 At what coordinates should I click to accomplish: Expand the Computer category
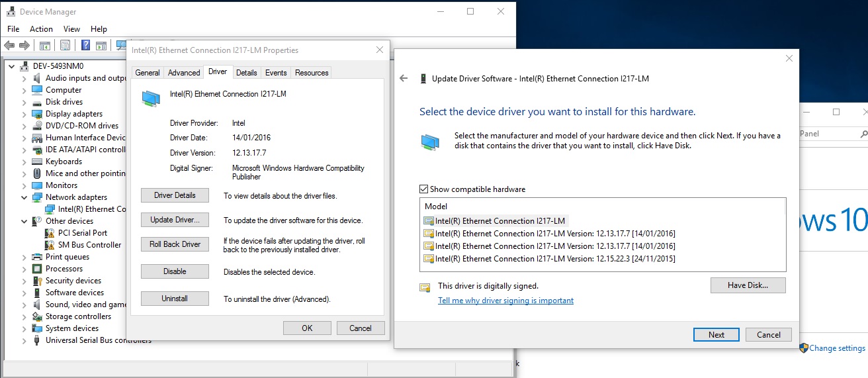24,90
